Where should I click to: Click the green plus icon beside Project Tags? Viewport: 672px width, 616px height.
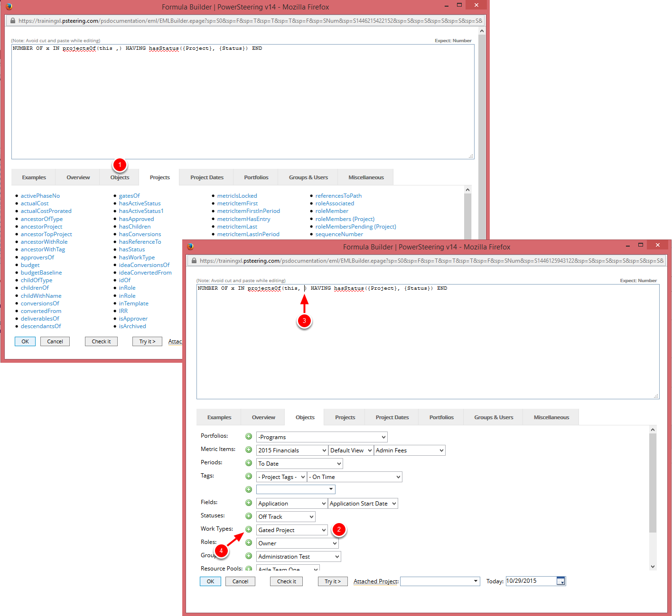[249, 476]
